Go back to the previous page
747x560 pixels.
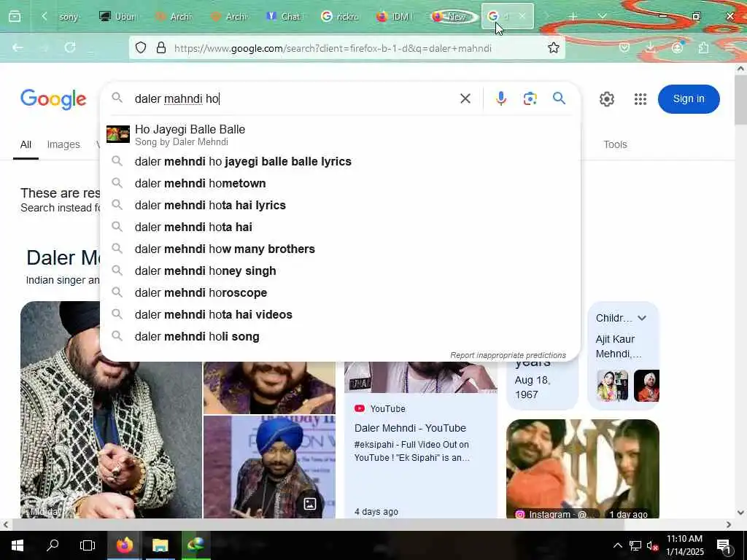pos(18,47)
